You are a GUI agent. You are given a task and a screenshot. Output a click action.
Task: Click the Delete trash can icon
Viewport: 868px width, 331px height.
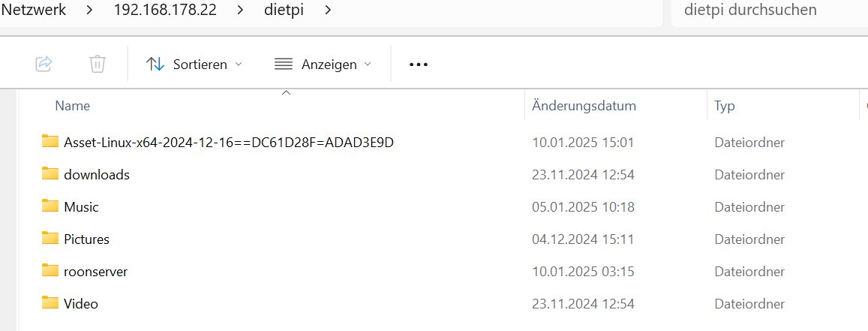point(98,64)
